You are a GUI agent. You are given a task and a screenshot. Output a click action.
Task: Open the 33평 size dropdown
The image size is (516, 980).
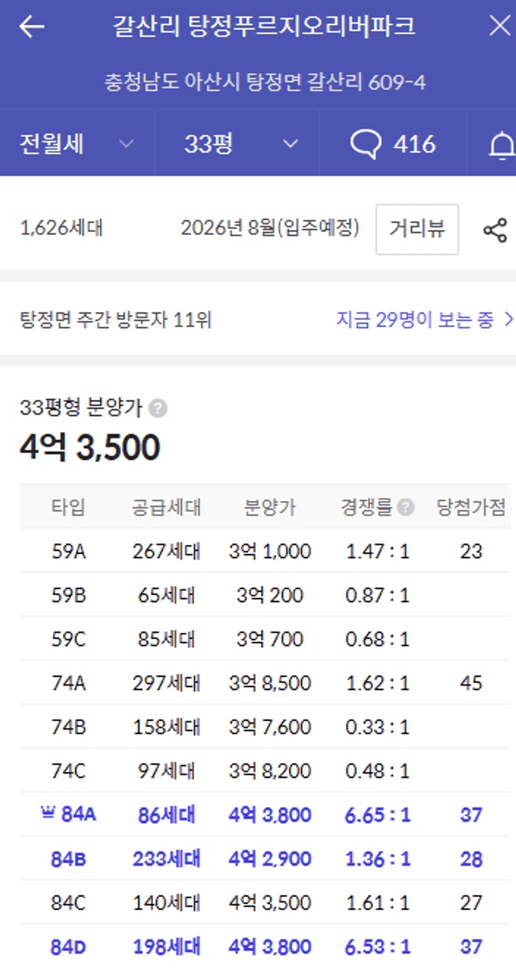click(x=237, y=144)
